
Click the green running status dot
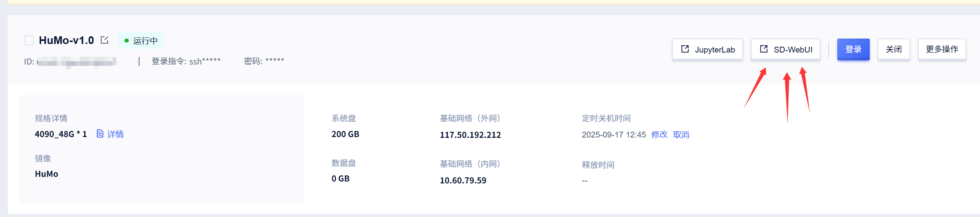click(x=126, y=41)
